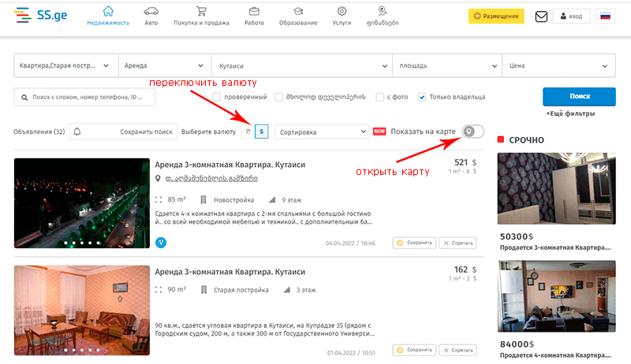Open the Покупка и продажа cart icon
This screenshot has width=631, height=364.
201,11
